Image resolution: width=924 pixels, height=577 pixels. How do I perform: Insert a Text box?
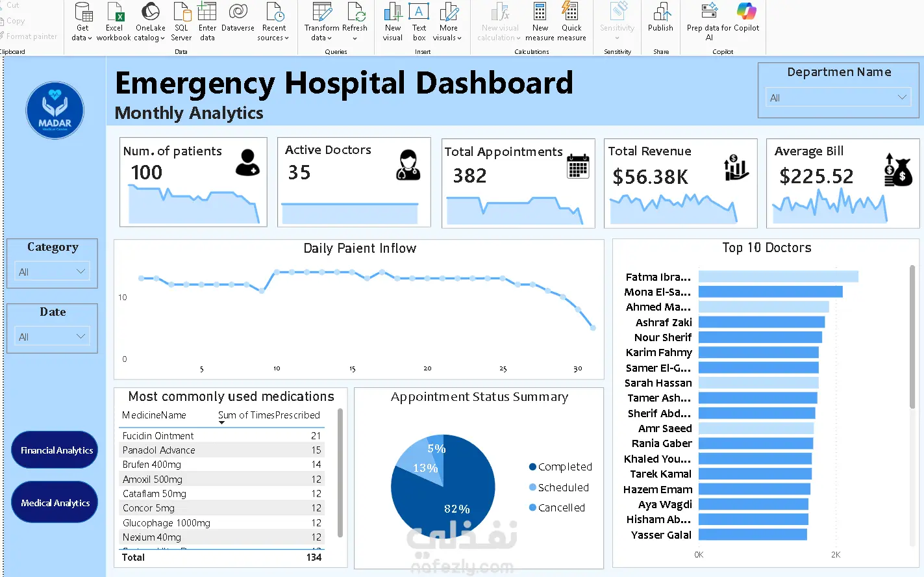pyautogui.click(x=419, y=21)
